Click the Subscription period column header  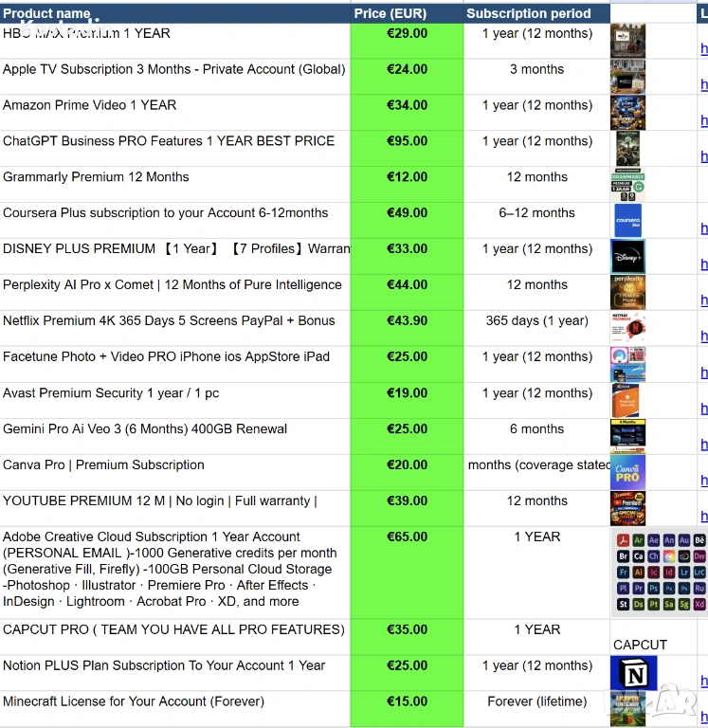528,13
